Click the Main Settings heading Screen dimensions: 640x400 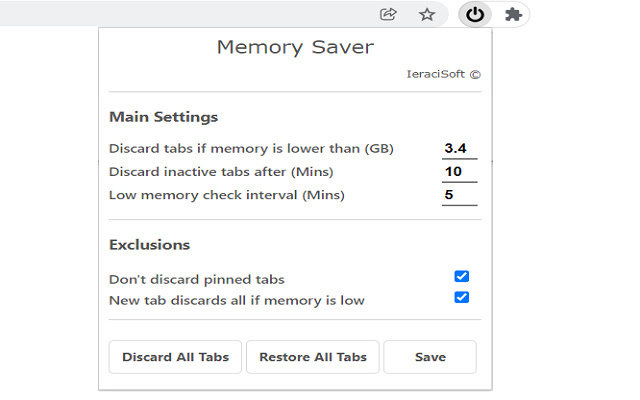[x=163, y=117]
